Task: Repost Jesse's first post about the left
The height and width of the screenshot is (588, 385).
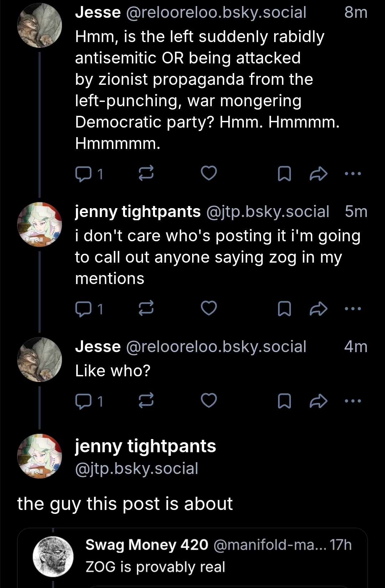Action: pos(146,173)
